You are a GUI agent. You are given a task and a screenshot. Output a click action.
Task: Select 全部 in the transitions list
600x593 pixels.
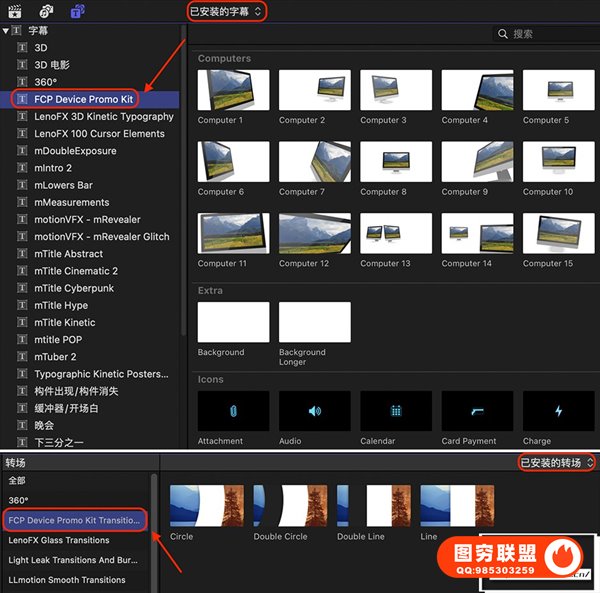tap(17, 481)
